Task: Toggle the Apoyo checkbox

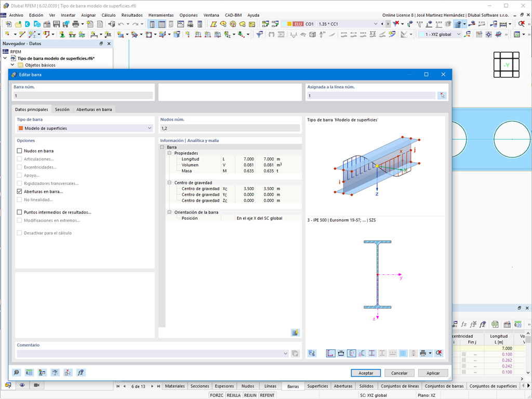Action: [19, 175]
